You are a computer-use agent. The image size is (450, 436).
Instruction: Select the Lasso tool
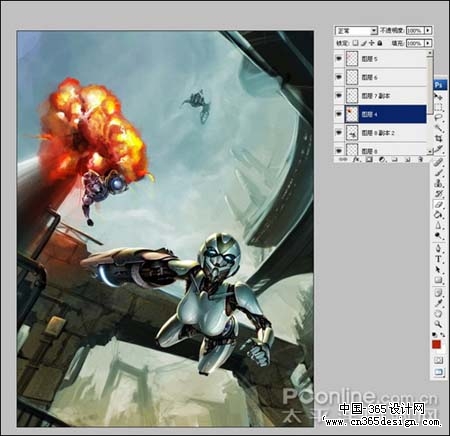[438, 117]
